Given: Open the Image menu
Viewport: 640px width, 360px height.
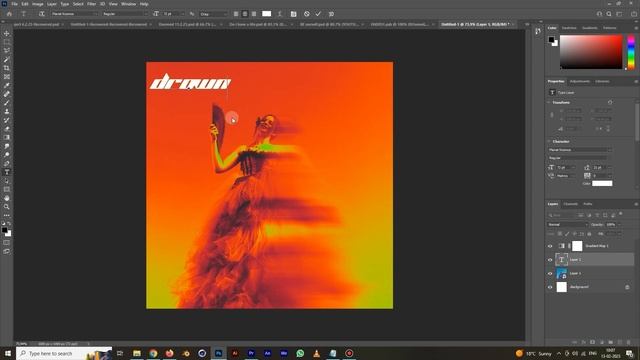Looking at the screenshot, I should click(x=38, y=4).
